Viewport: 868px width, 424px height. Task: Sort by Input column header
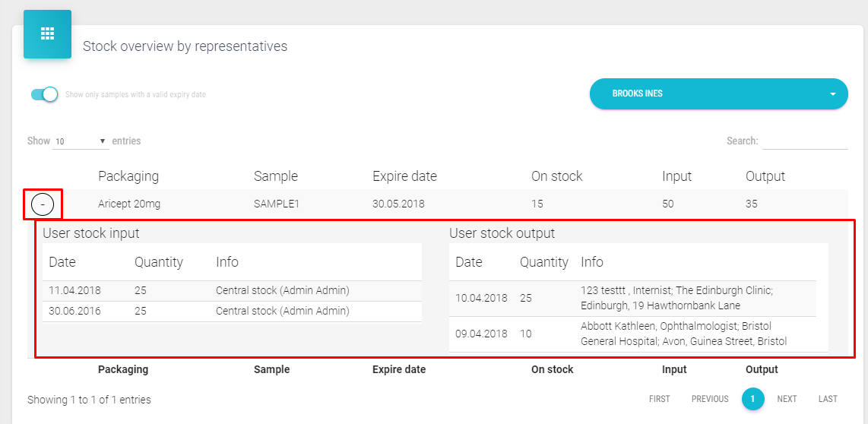coord(676,176)
